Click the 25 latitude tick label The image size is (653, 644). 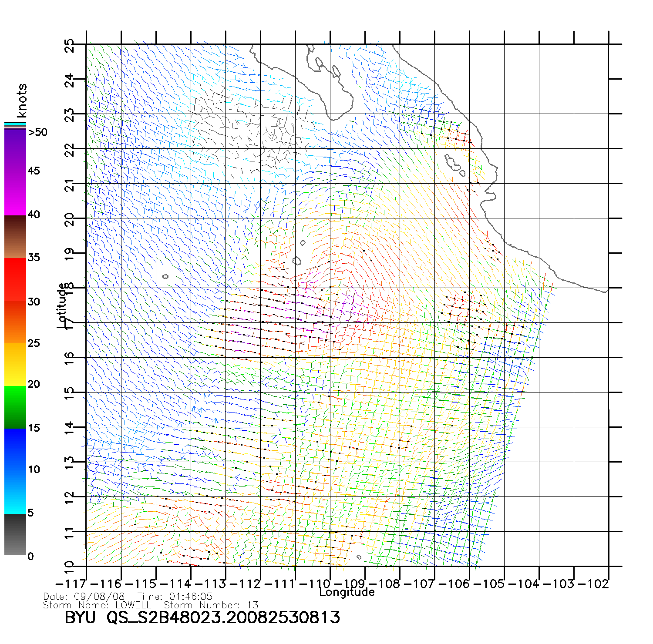click(70, 45)
